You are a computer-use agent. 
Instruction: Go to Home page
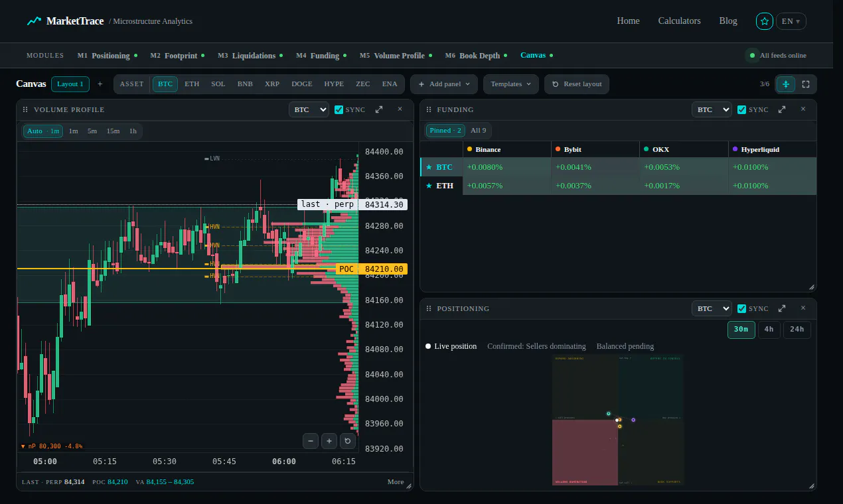pyautogui.click(x=628, y=21)
